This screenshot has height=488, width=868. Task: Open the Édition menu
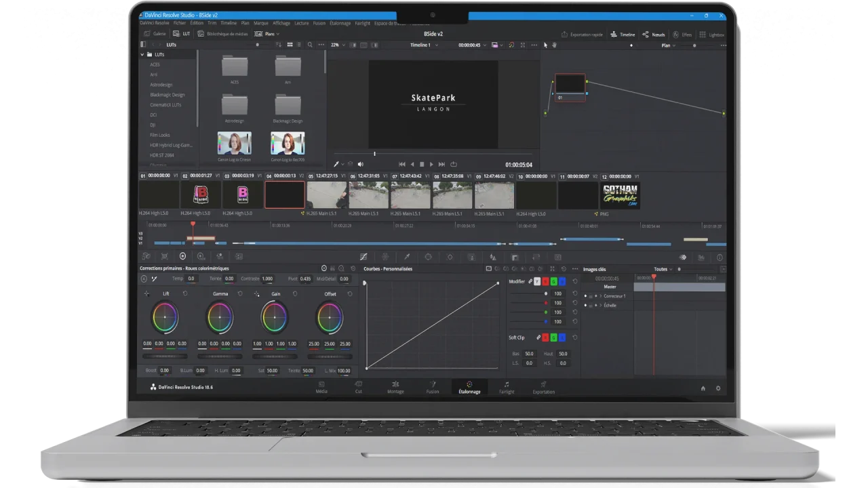(x=197, y=23)
